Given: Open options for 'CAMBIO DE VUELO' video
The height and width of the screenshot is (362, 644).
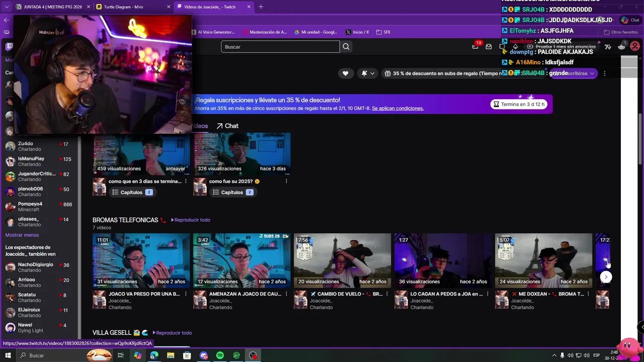Looking at the screenshot, I should coord(387,294).
